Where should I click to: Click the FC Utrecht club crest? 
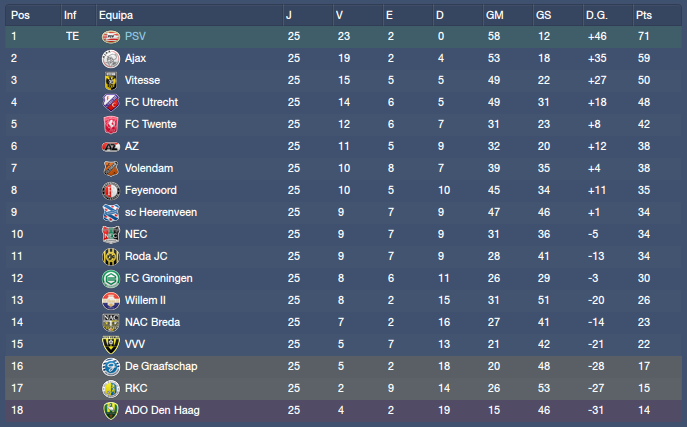(x=110, y=102)
